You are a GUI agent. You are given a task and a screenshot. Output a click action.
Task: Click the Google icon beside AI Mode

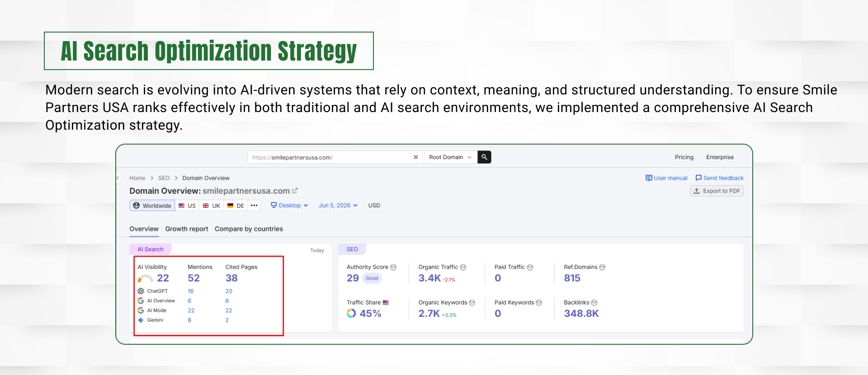[x=141, y=310]
